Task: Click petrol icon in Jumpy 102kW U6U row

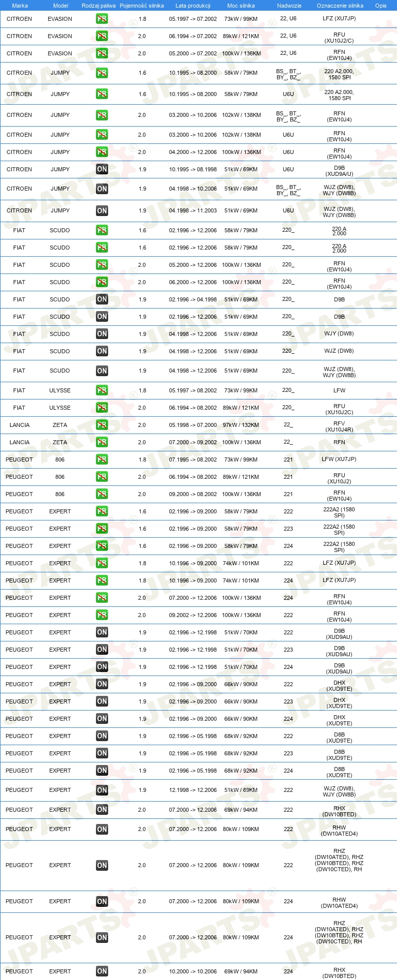Action: pos(102,135)
